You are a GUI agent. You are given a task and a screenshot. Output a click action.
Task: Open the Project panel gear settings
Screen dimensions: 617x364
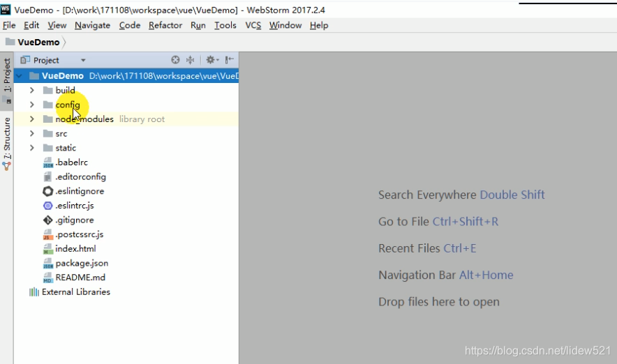(211, 60)
